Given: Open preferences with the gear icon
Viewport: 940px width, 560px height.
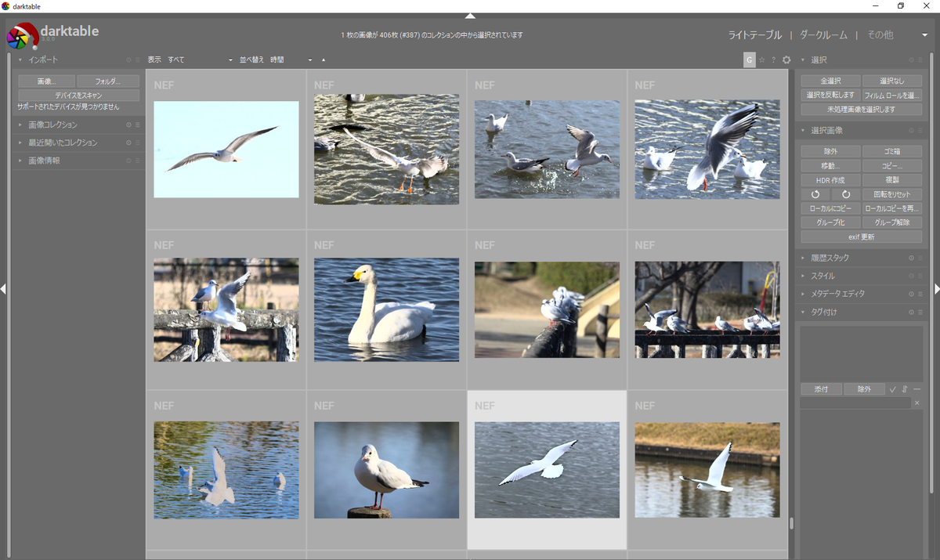Looking at the screenshot, I should pos(786,60).
